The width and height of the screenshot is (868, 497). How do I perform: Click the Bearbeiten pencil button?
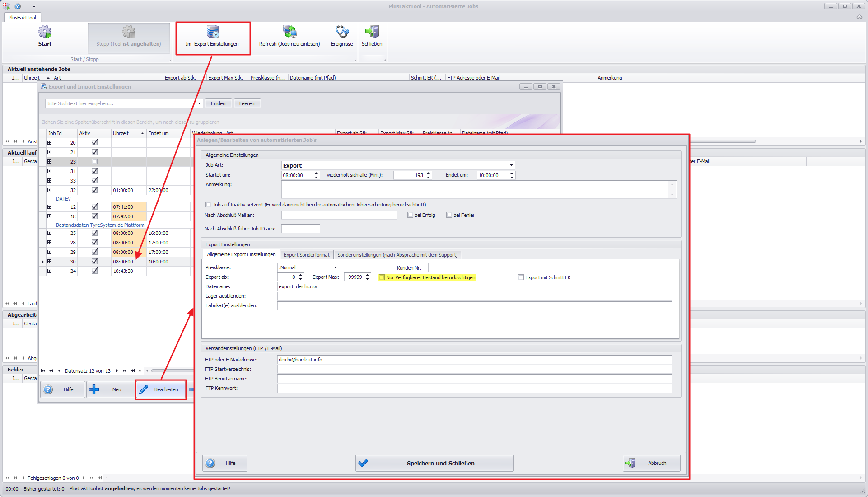pyautogui.click(x=161, y=389)
